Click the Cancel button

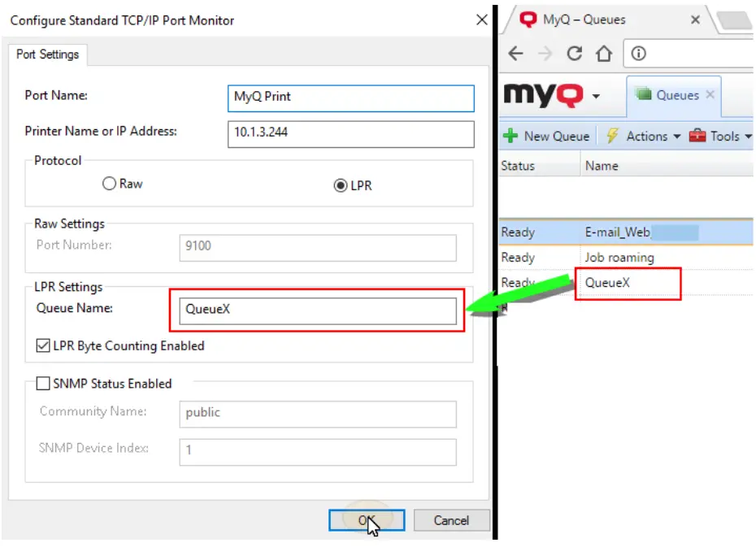pyautogui.click(x=452, y=520)
